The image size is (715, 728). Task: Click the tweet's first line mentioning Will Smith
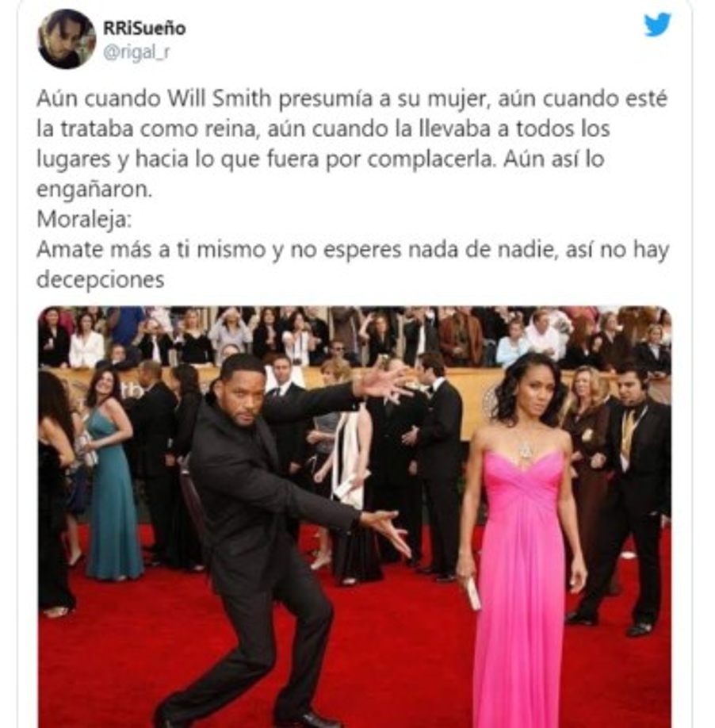click(x=352, y=99)
